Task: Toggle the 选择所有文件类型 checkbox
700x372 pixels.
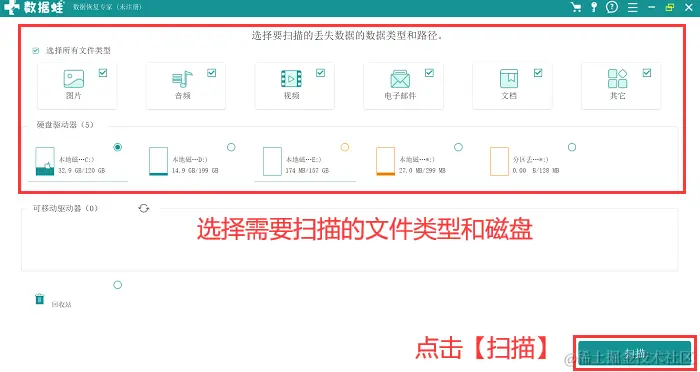Action: tap(36, 50)
